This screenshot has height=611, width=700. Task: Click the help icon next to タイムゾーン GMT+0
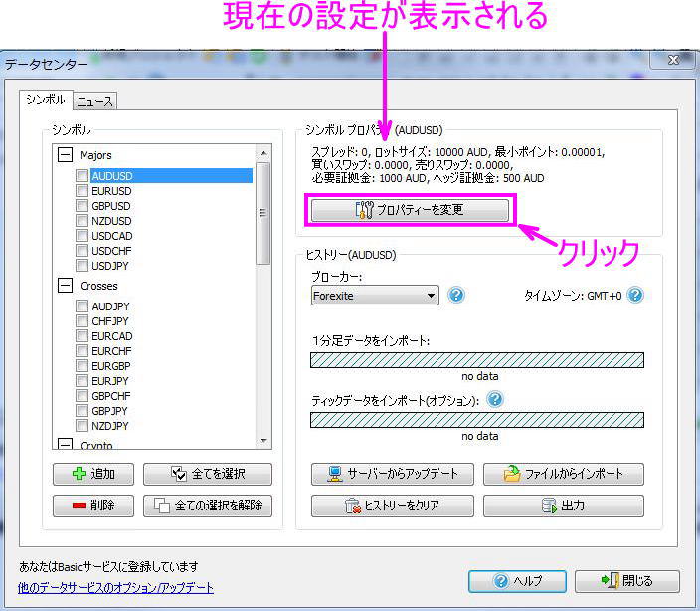(635, 295)
